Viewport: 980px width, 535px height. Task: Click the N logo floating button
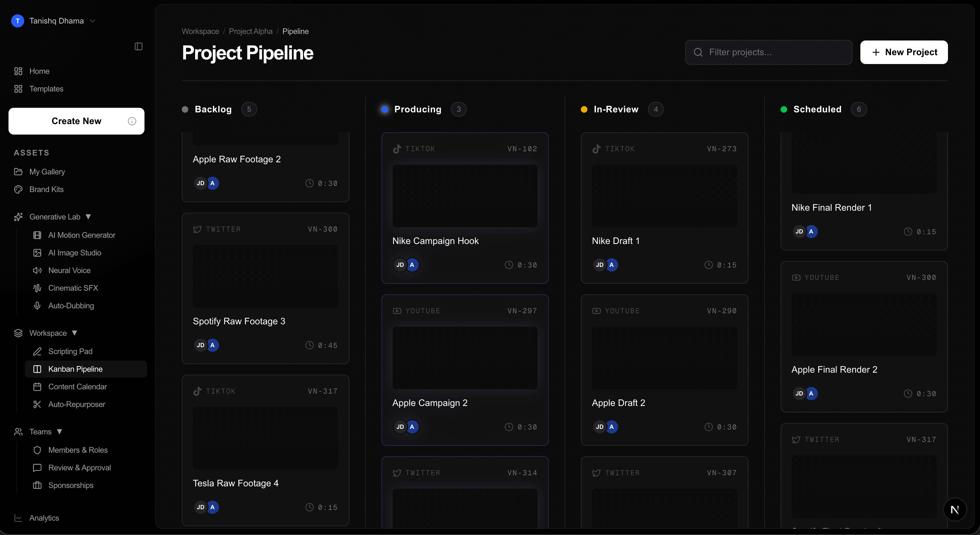(955, 510)
